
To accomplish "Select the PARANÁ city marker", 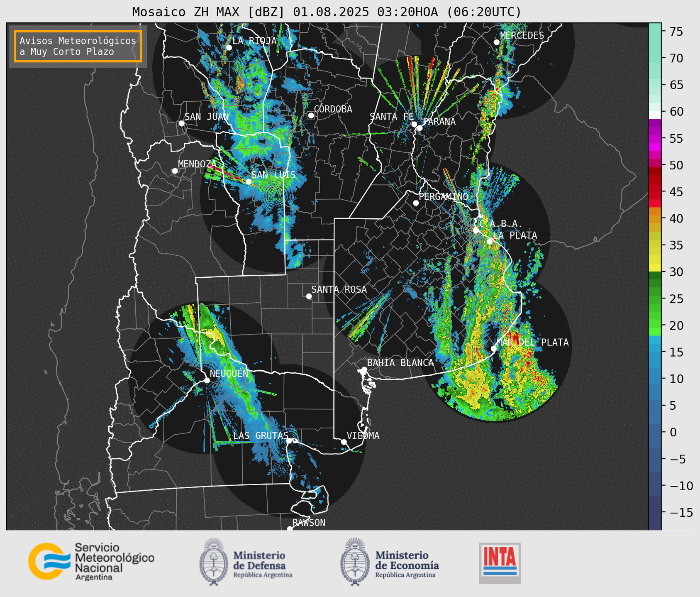I will click(x=420, y=128).
